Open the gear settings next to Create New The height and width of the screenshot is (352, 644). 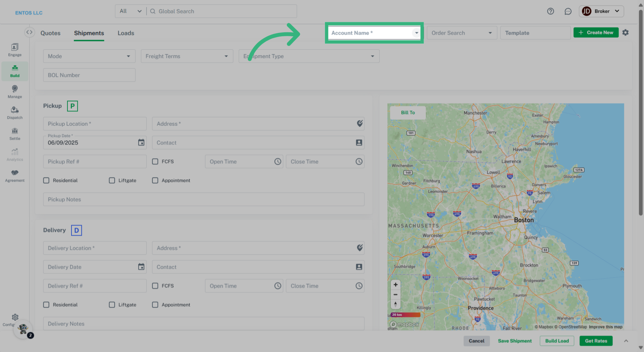pyautogui.click(x=626, y=33)
